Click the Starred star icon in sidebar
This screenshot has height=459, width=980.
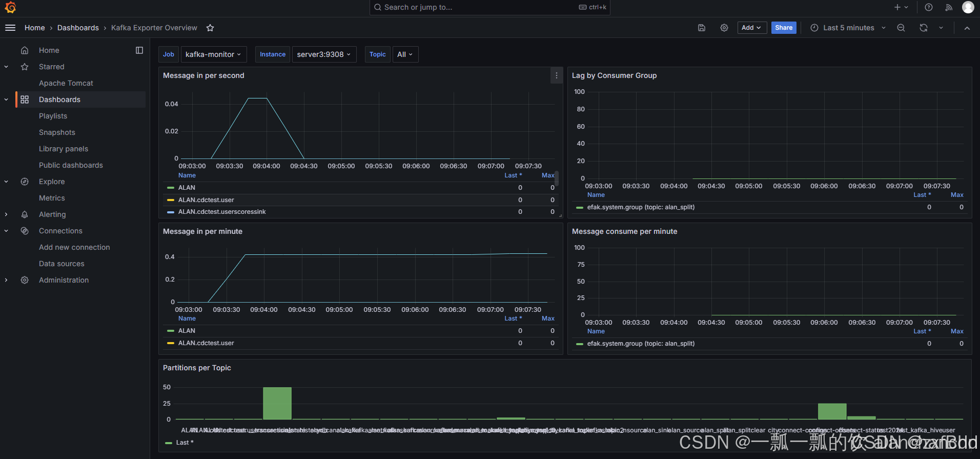pos(25,67)
